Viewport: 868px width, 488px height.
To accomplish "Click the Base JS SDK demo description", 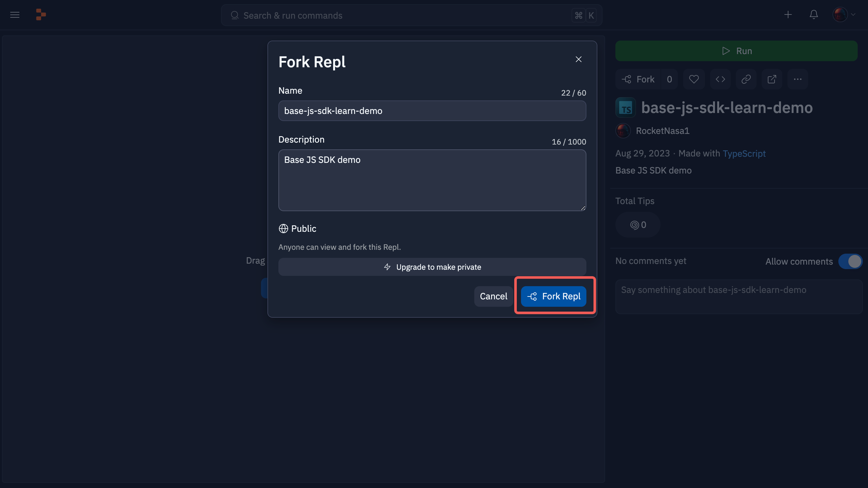I will [653, 171].
